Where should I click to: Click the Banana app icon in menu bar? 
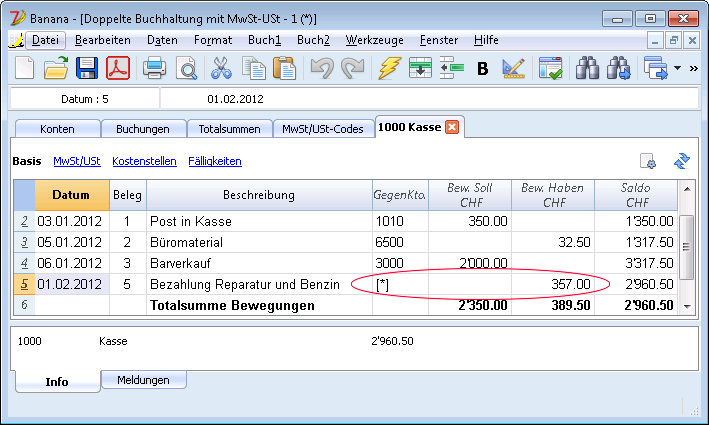[x=16, y=41]
